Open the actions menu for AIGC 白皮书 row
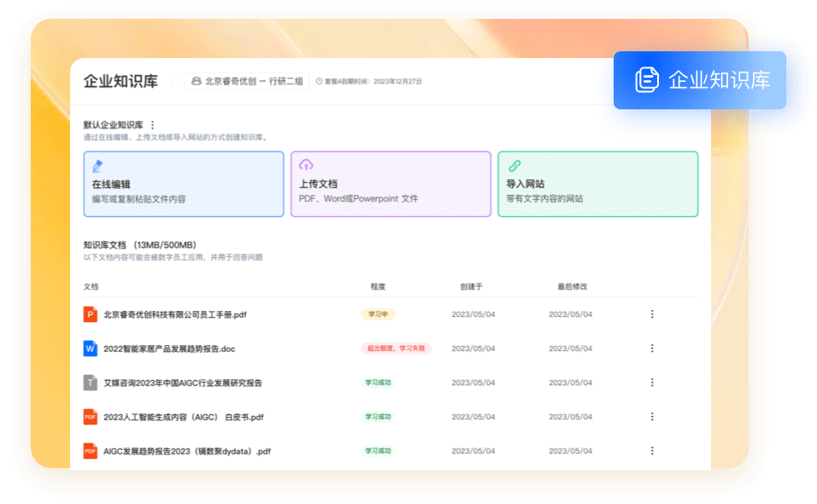Image resolution: width=817 pixels, height=504 pixels. (x=652, y=417)
